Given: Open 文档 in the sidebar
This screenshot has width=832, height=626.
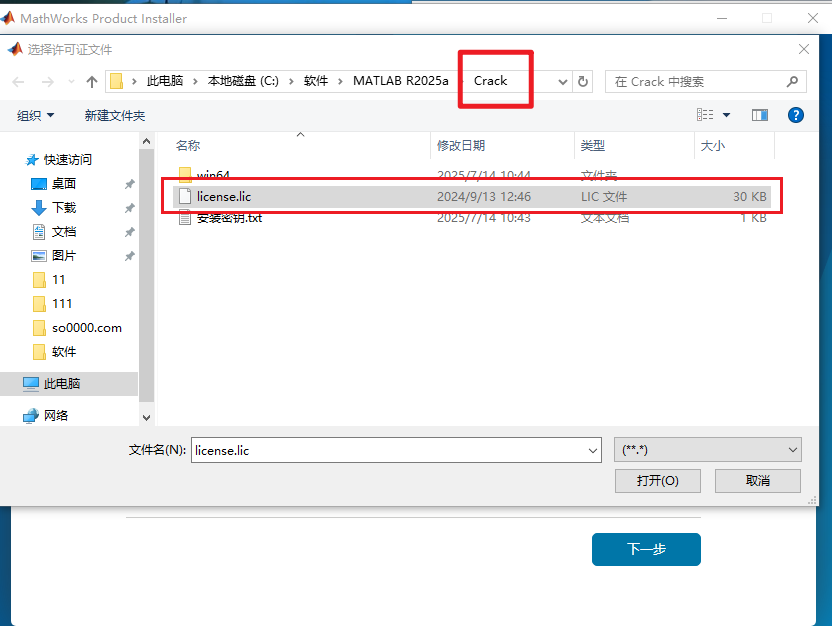Looking at the screenshot, I should [x=64, y=232].
